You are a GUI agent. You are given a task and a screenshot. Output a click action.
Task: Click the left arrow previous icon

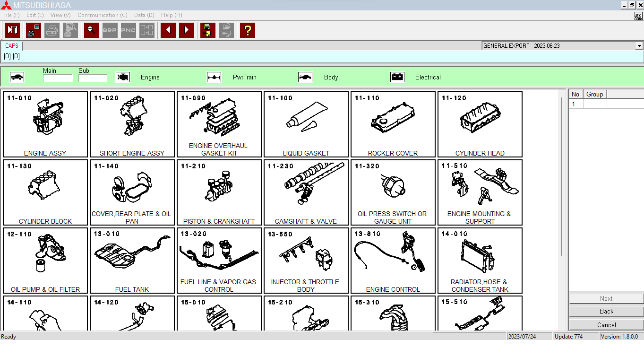168,30
